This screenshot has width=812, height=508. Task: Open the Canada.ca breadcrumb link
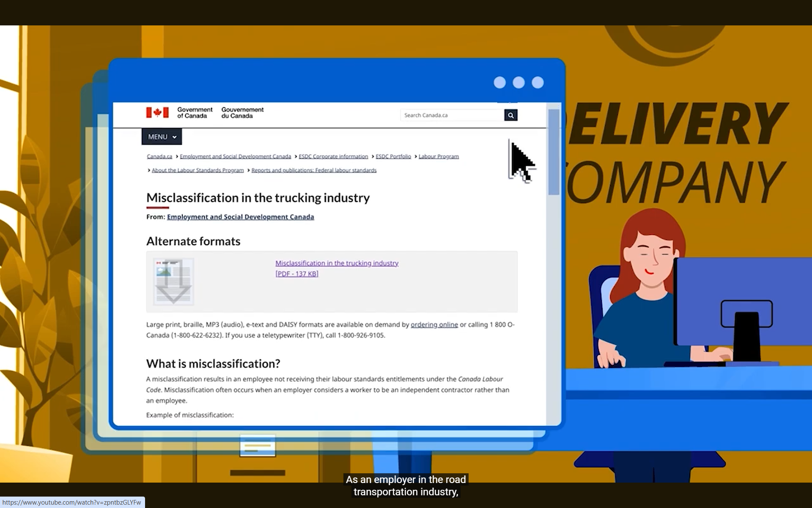click(x=159, y=157)
